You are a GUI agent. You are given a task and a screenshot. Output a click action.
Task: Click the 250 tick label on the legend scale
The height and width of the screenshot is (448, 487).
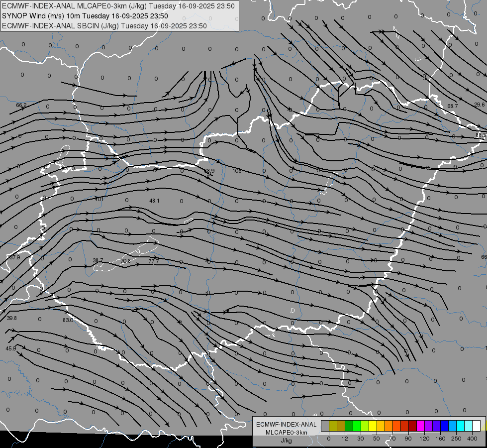[x=456, y=439]
